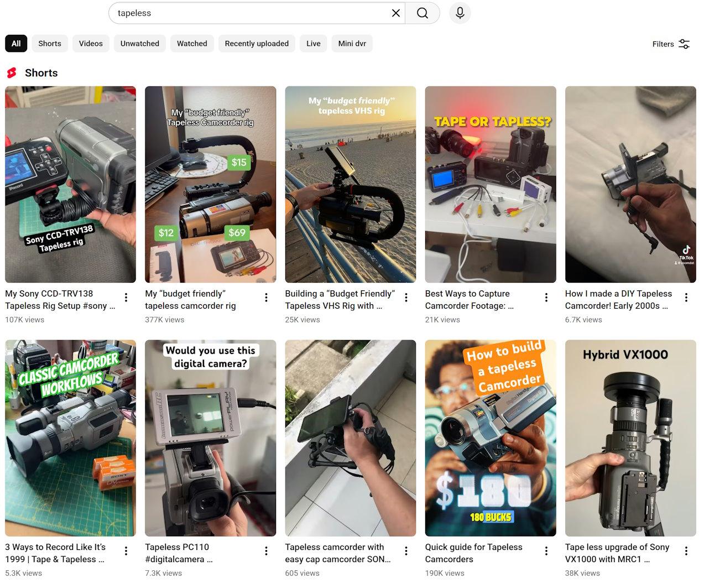704x588 pixels.
Task: Open options menu for budget friendly camcorder rig
Action: (x=266, y=298)
